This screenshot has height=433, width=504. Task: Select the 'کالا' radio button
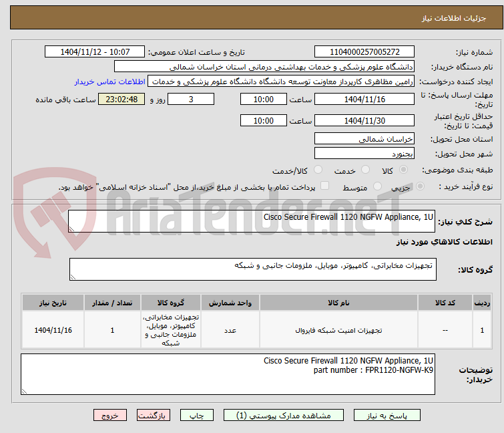[x=403, y=170]
